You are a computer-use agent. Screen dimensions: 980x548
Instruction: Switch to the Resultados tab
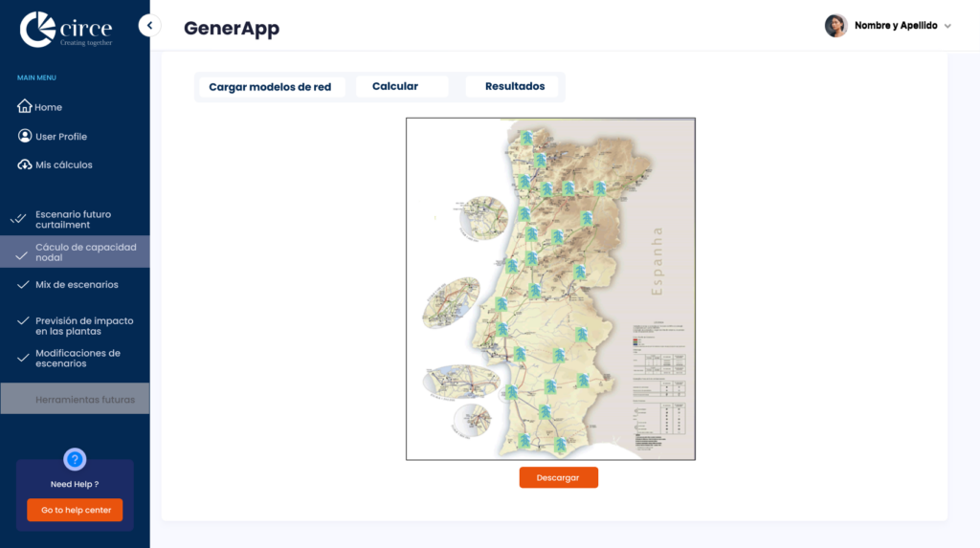(515, 86)
